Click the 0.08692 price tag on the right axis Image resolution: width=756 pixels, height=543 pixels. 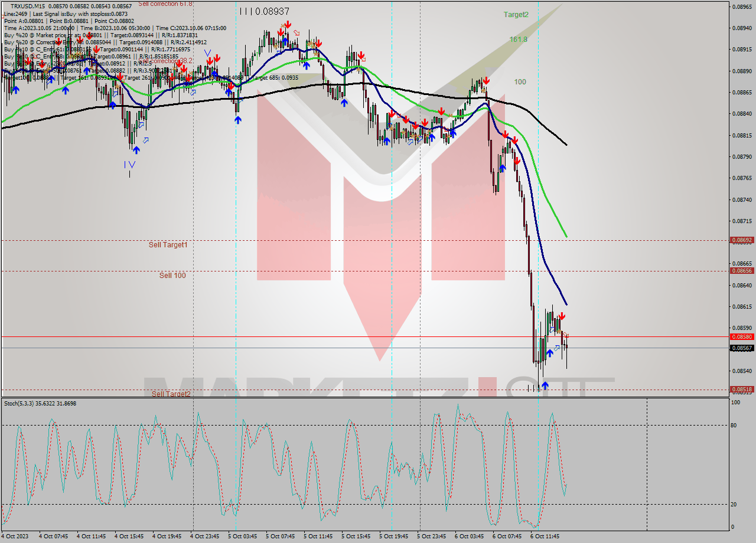pyautogui.click(x=742, y=240)
